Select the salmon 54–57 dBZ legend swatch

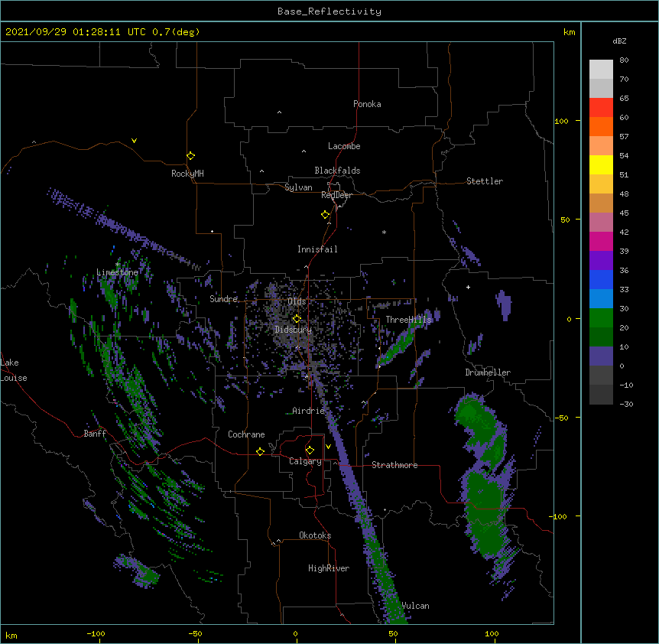click(601, 146)
